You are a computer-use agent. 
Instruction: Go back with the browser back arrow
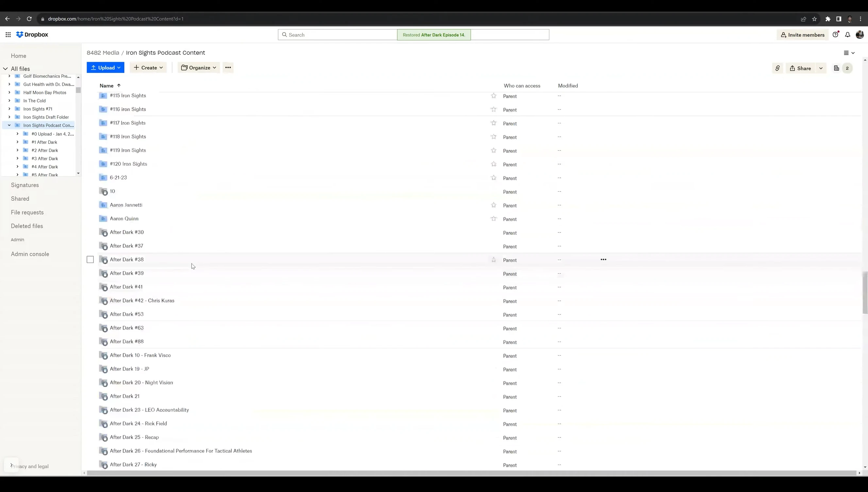click(8, 19)
